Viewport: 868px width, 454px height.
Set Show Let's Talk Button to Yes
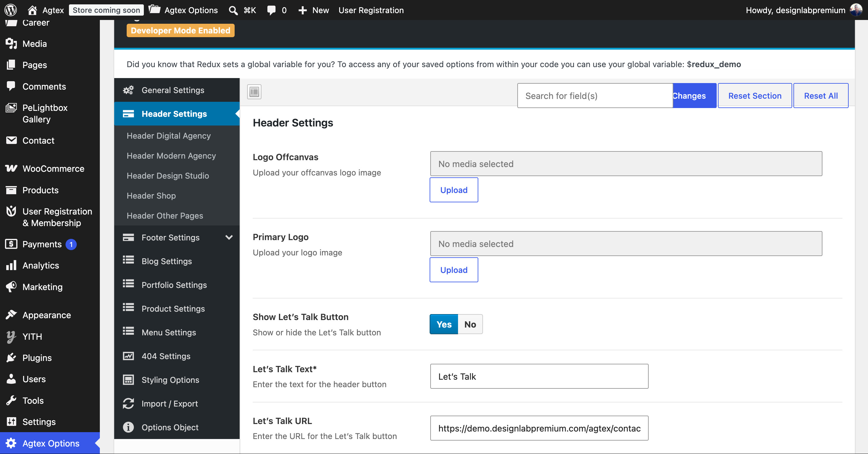tap(444, 324)
